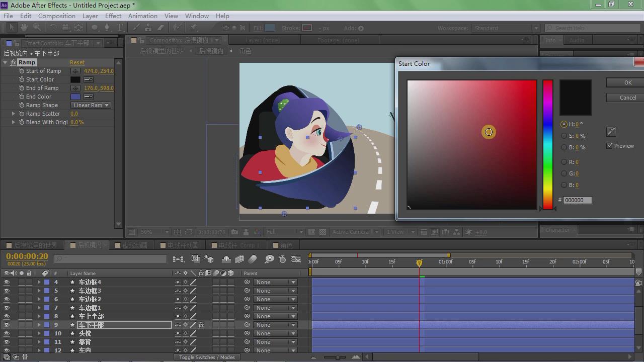
Task: Reset the Ramp effect
Action: 77,63
